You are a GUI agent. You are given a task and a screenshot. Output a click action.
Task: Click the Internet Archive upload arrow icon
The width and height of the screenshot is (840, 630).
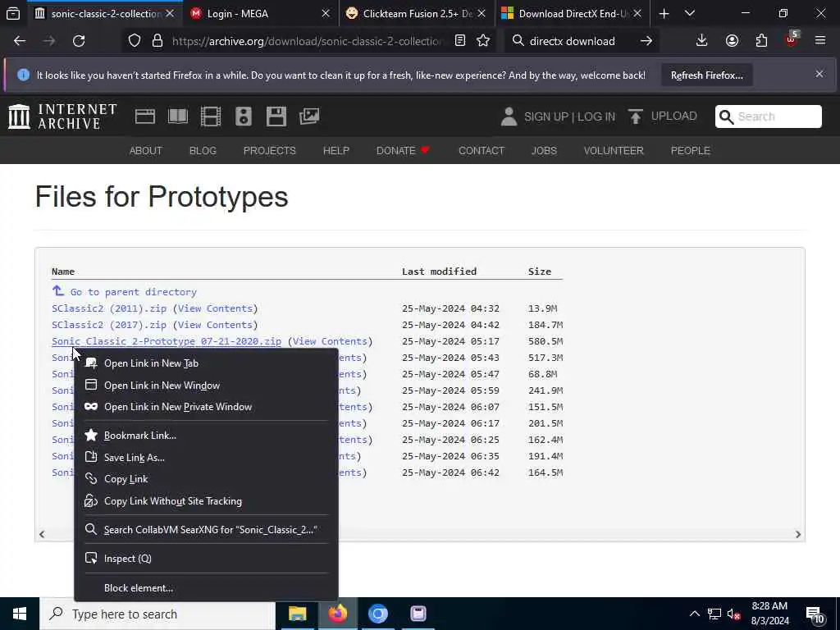pyautogui.click(x=636, y=116)
